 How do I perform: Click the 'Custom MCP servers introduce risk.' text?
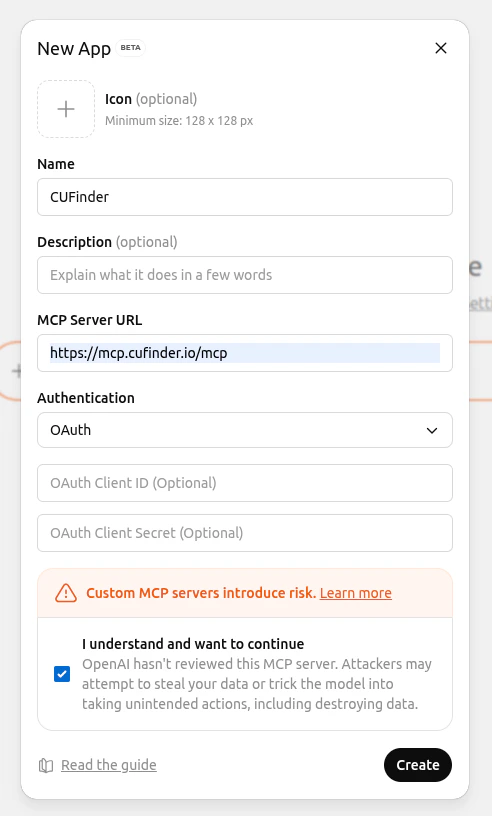coord(201,593)
